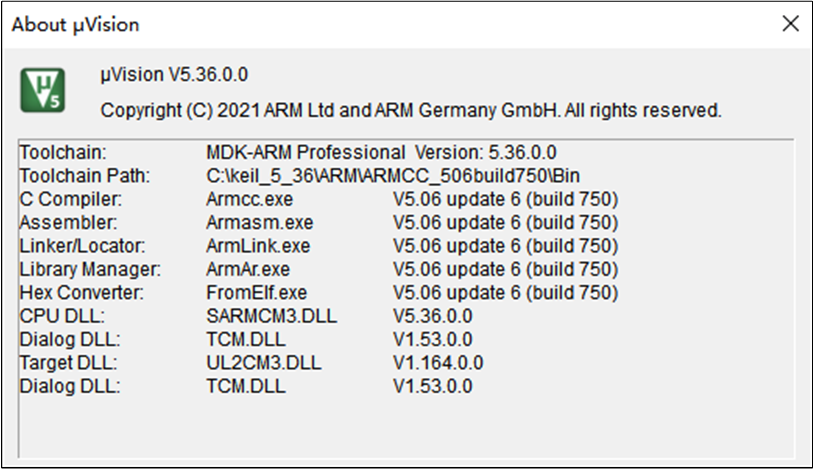Close the About µVision dialog

tap(790, 24)
